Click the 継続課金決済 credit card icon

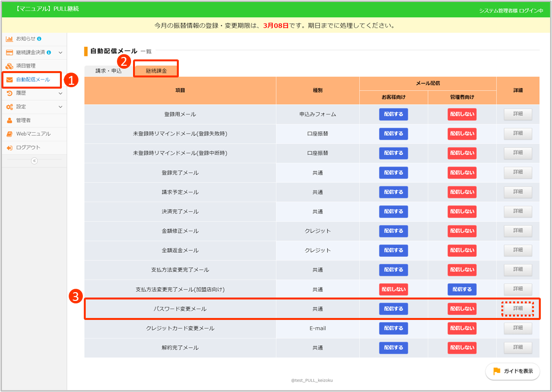[9, 52]
